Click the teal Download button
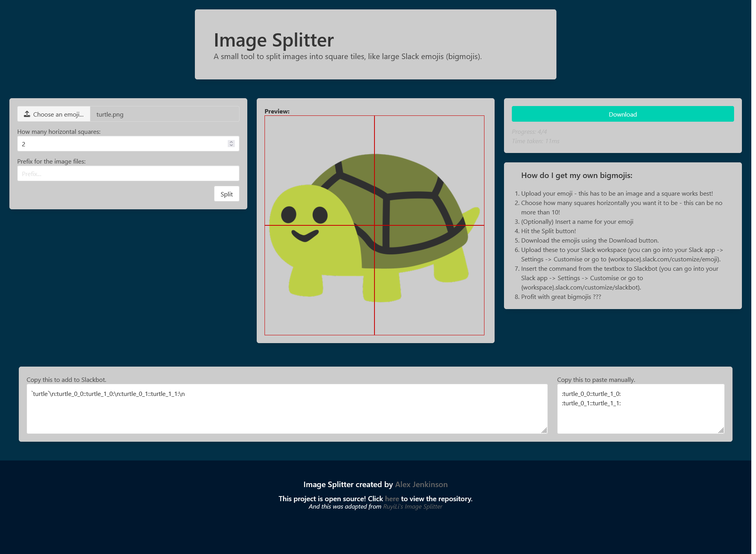This screenshot has height=554, width=756. point(622,114)
